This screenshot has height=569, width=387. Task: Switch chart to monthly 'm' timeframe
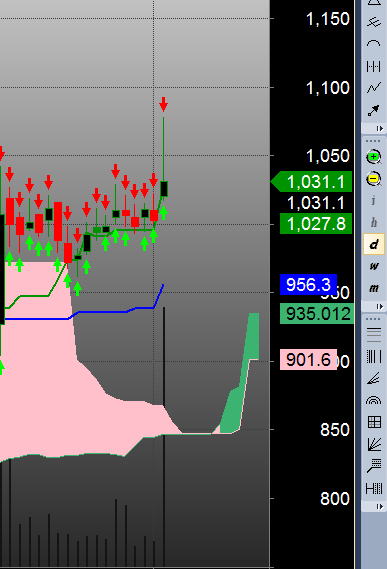[x=374, y=288]
